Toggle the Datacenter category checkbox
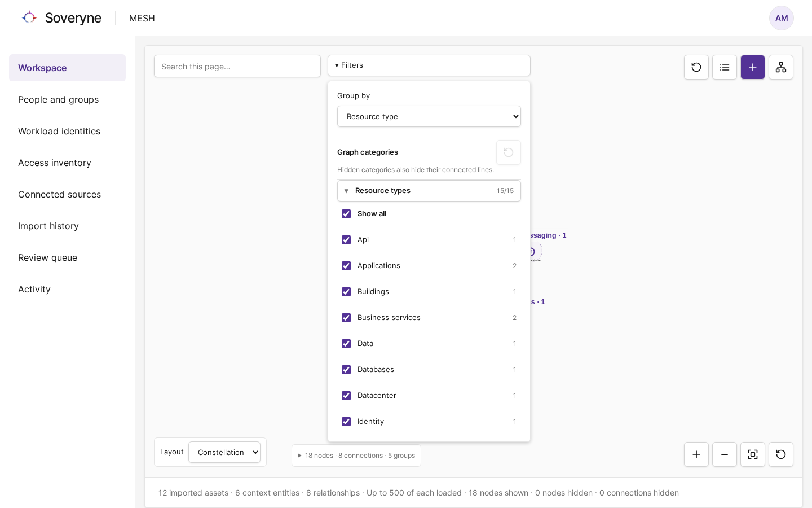The width and height of the screenshot is (812, 508). pos(346,396)
